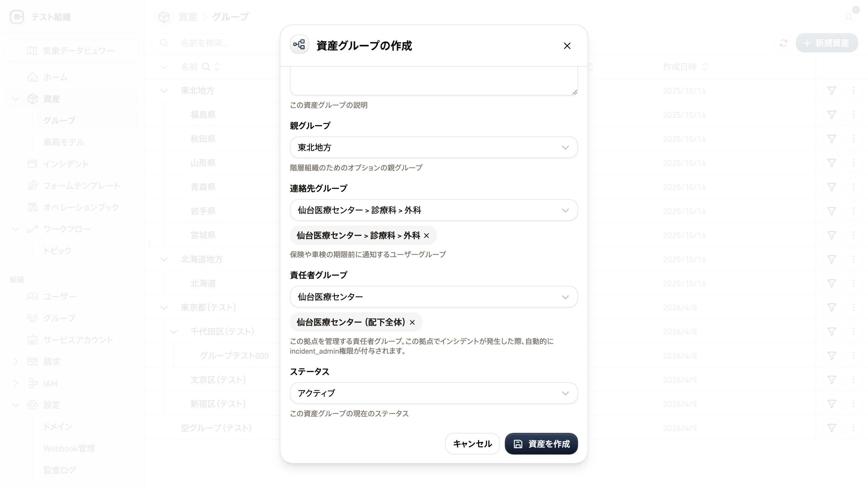Remove the 仙台医療センター > 診療科 > 外科 tag
The height and width of the screenshot is (488, 868).
pyautogui.click(x=426, y=236)
